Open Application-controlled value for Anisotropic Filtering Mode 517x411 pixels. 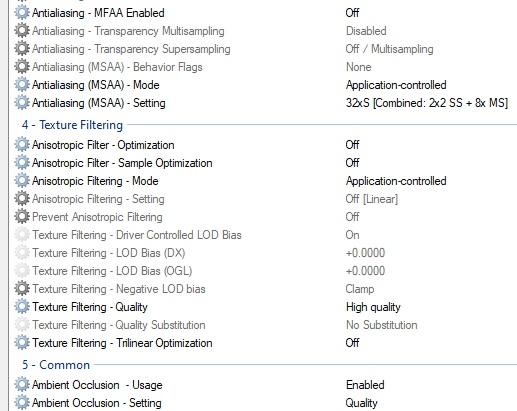pyautogui.click(x=396, y=181)
